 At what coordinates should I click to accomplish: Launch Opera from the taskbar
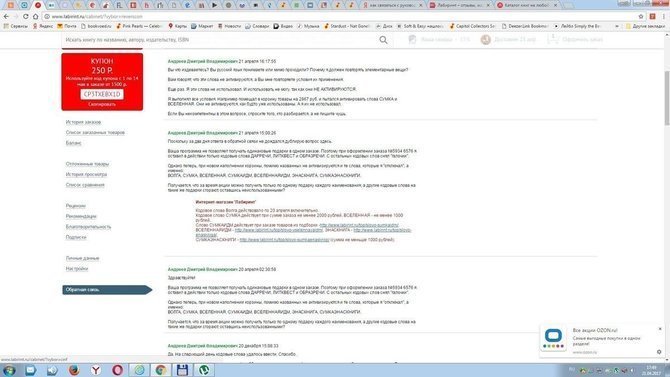click(x=118, y=370)
